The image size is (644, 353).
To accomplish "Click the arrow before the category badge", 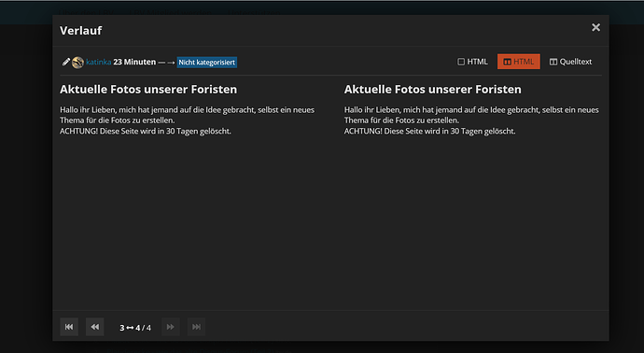I will click(x=171, y=63).
